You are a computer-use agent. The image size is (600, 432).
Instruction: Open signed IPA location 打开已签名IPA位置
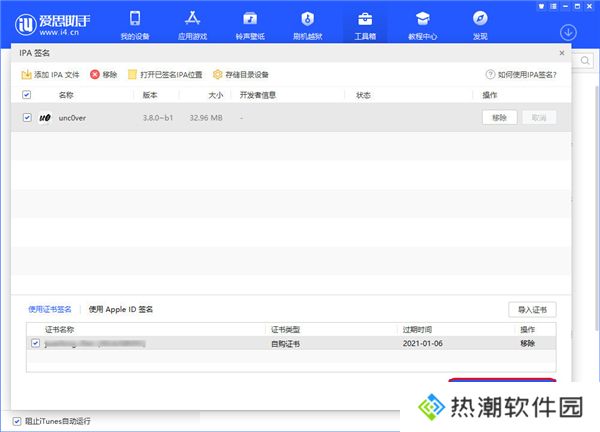coord(165,75)
